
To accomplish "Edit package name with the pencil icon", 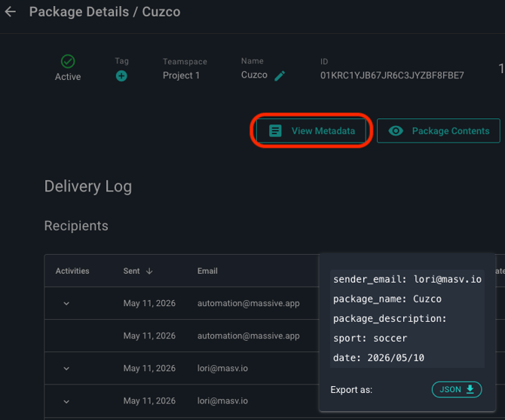I will tap(280, 76).
